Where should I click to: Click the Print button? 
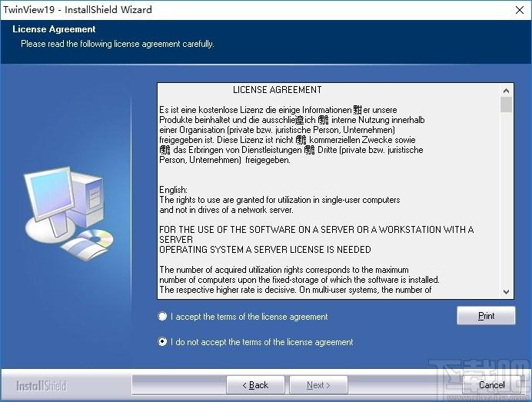[486, 316]
